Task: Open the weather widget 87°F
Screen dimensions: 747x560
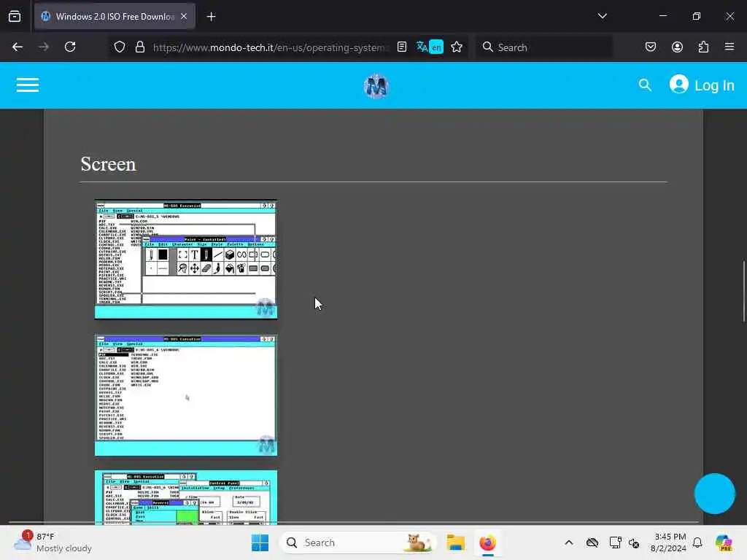Action: tap(53, 542)
